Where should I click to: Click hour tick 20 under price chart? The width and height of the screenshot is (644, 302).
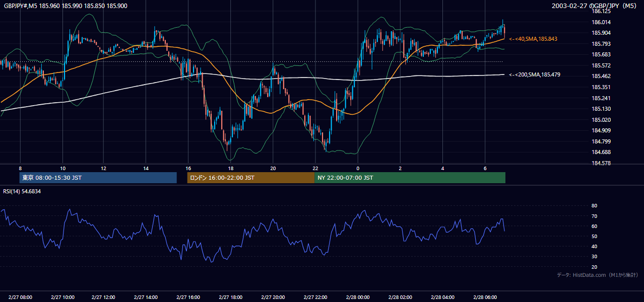click(273, 168)
